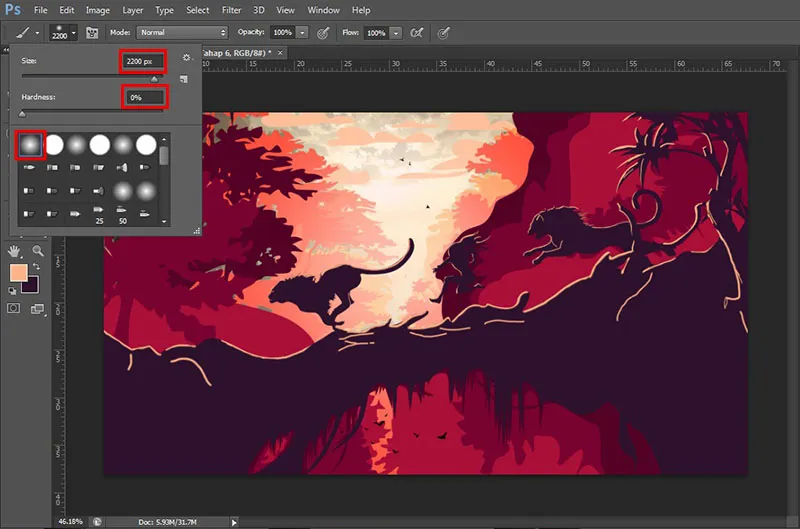
Task: Click the Brush tool preset icon
Action: tap(22, 33)
